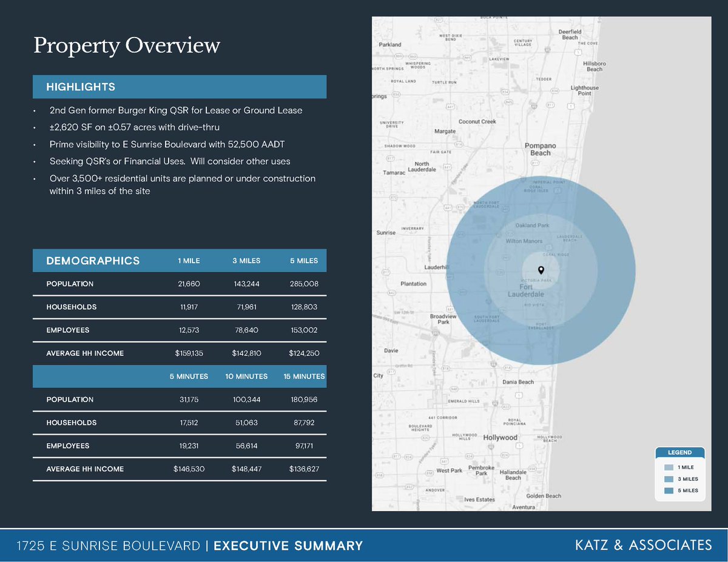
Task: Click the 1725 E SUNRISE BOULEVARD footer text
Action: [x=109, y=546]
